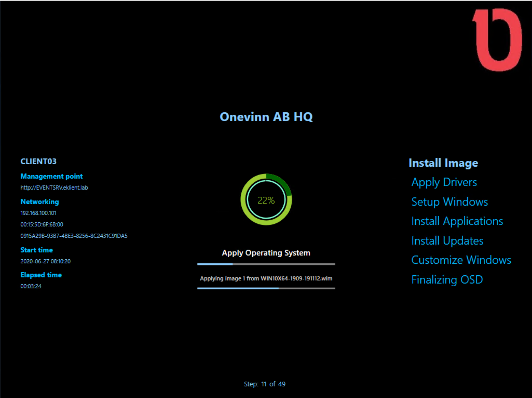Click the 'Start time' heading
532x398 pixels.
coord(37,250)
